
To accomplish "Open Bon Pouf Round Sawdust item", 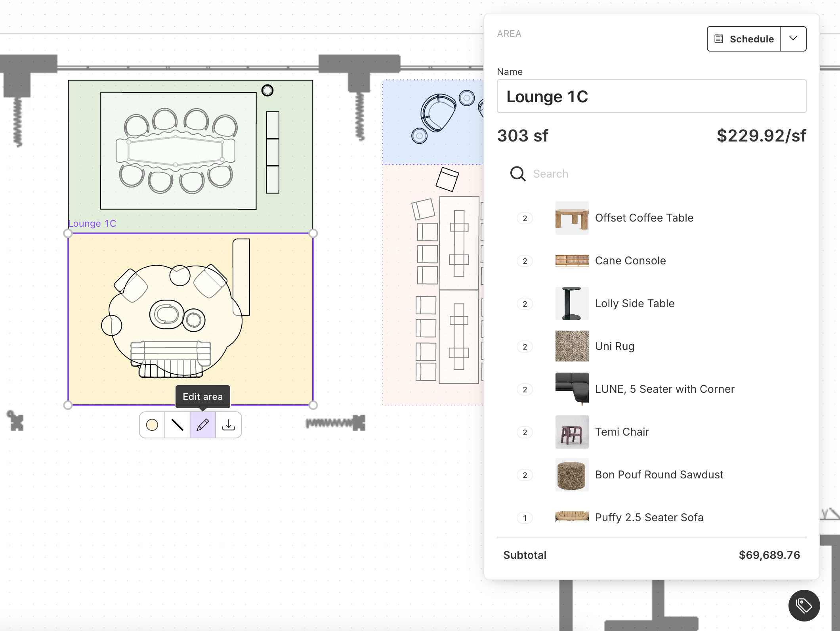I will pyautogui.click(x=659, y=475).
